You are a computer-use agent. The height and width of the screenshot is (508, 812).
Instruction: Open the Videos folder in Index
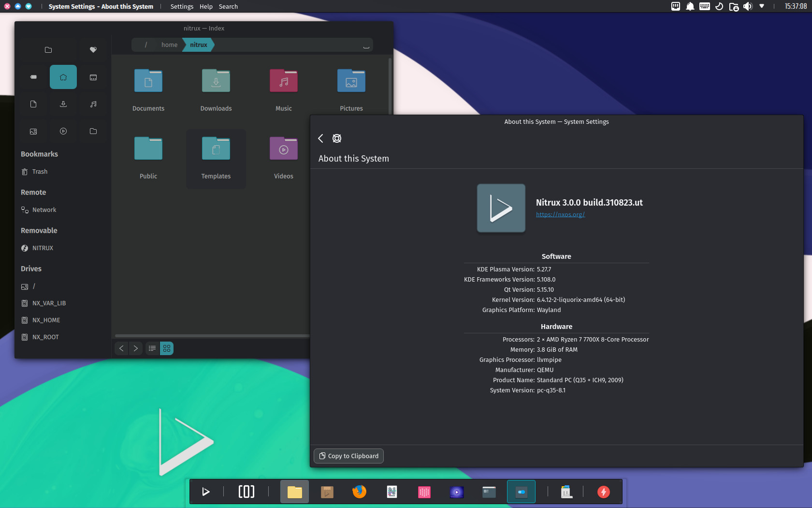284,158
